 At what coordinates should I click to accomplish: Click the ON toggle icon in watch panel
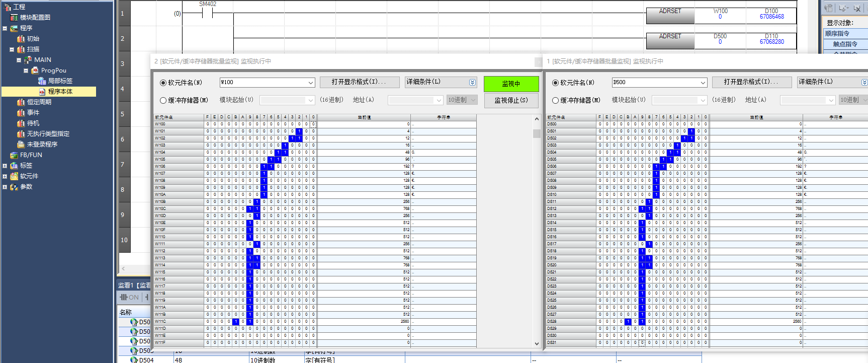point(129,298)
